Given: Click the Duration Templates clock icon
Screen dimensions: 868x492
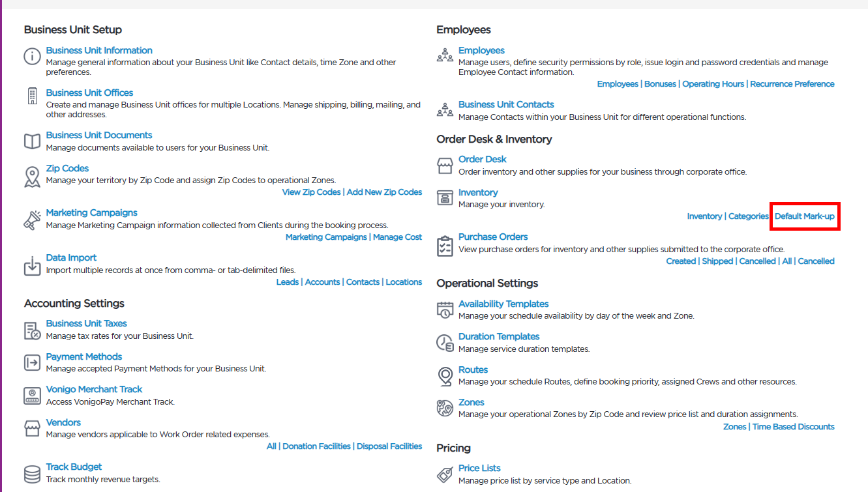Looking at the screenshot, I should (445, 343).
